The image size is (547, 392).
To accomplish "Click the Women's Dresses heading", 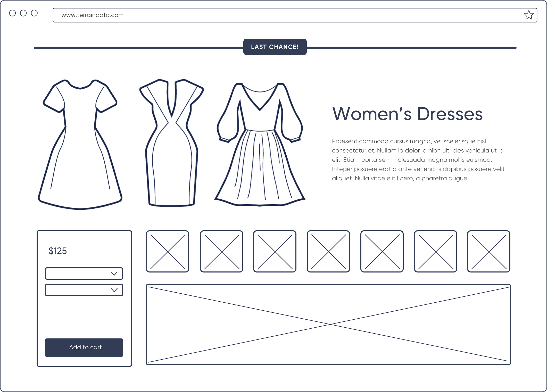I will [x=407, y=114].
